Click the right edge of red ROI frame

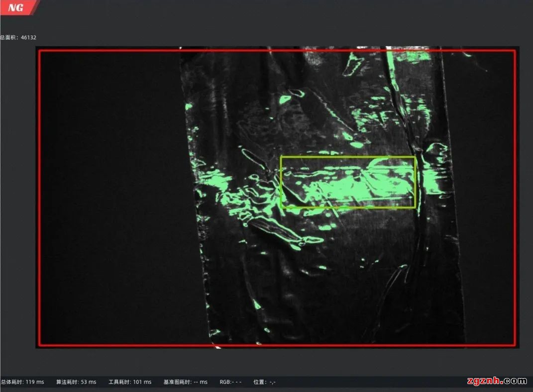(515, 199)
